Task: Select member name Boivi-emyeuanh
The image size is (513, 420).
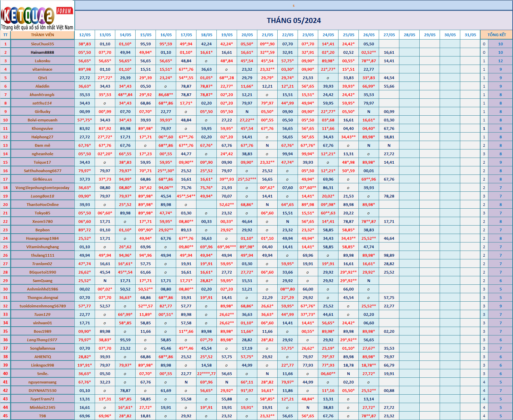Action: [x=43, y=120]
